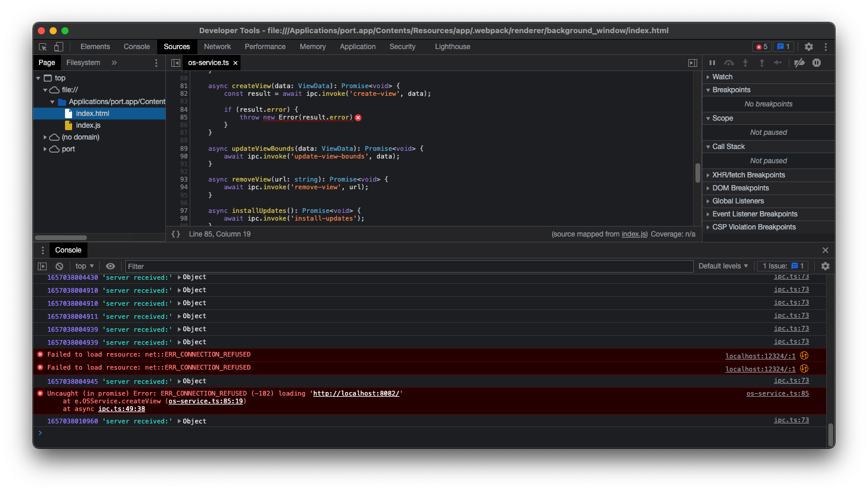Click the step over next function icon
The image size is (868, 492).
729,63
